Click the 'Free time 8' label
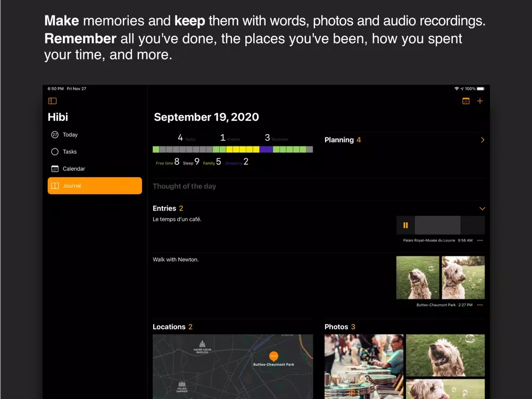 [168, 162]
